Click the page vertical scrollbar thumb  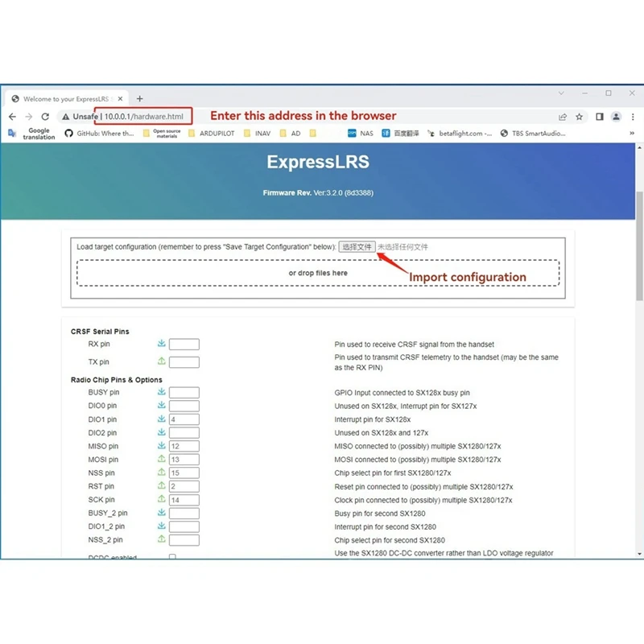(639, 246)
